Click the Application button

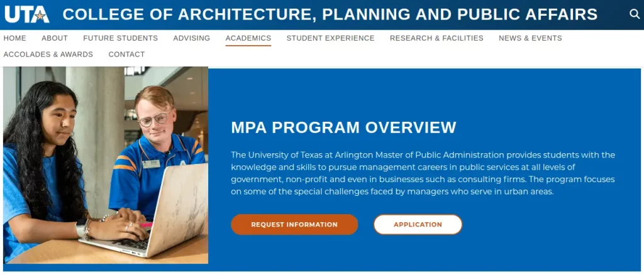418,224
